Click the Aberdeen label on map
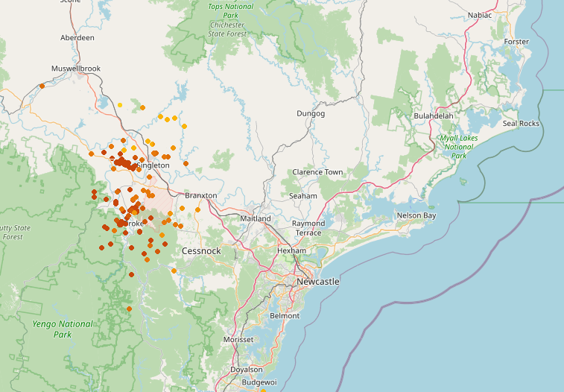The image size is (564, 392). click(x=77, y=38)
